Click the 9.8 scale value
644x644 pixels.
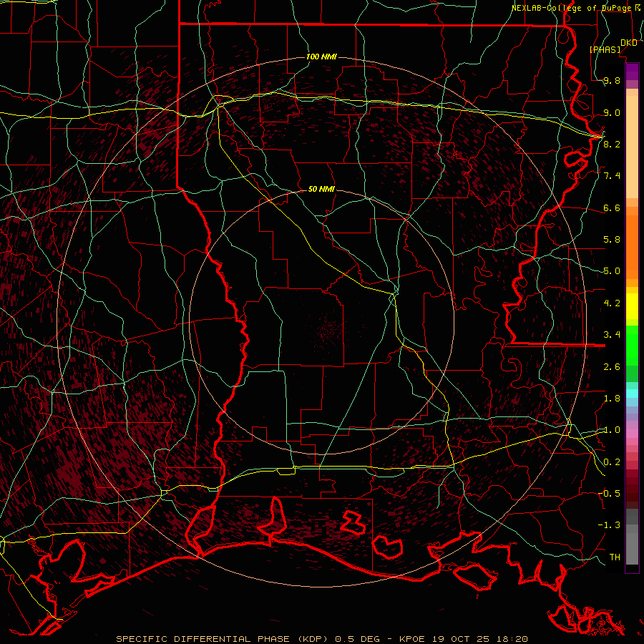point(612,80)
